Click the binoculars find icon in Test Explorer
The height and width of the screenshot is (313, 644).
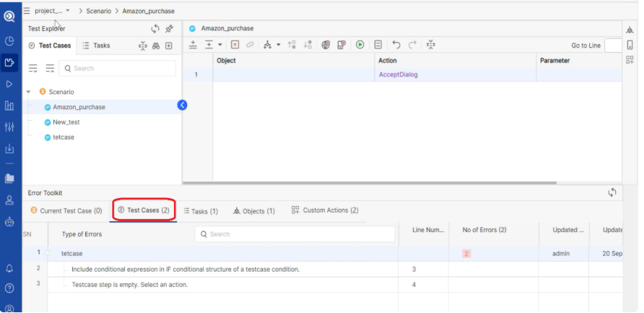pos(155,46)
